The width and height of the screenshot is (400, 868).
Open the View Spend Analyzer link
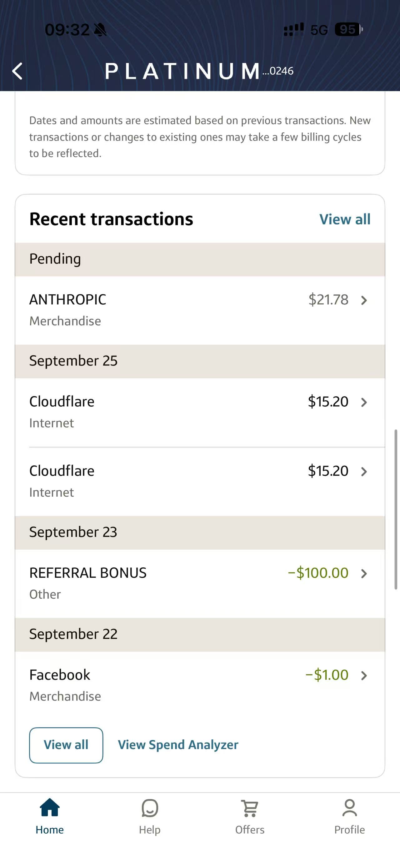tap(178, 745)
